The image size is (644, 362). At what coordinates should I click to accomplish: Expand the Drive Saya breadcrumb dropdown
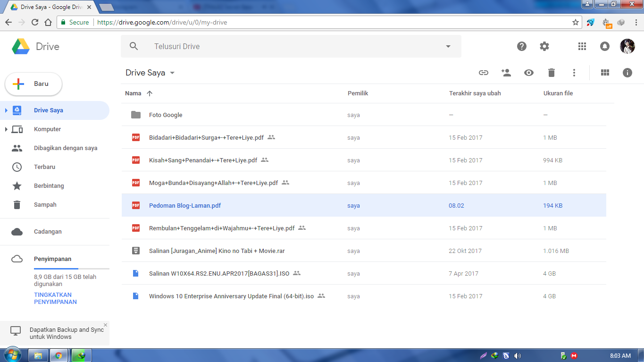click(x=172, y=73)
